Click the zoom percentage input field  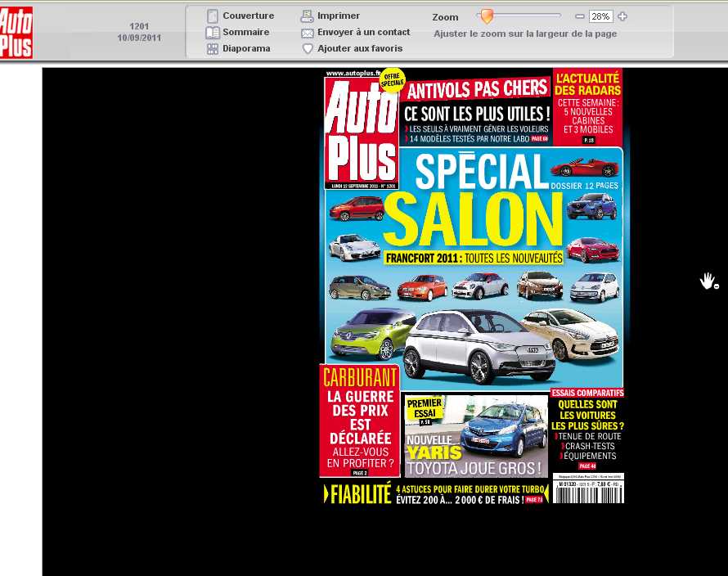click(x=601, y=16)
